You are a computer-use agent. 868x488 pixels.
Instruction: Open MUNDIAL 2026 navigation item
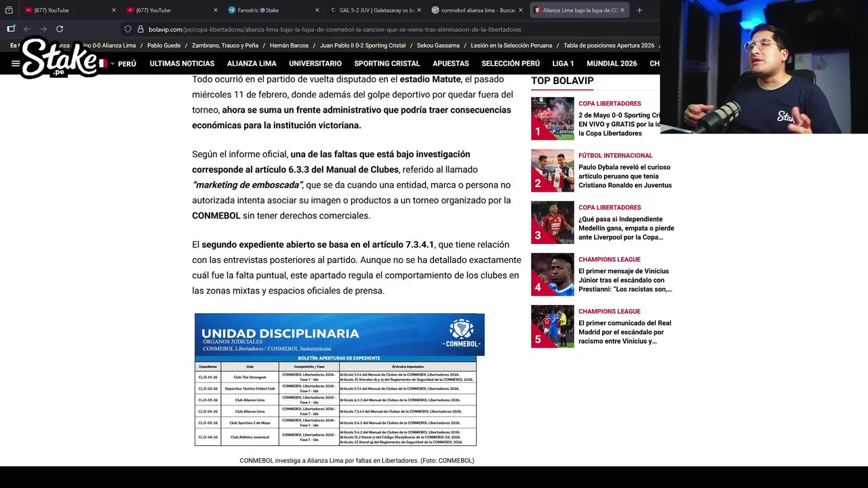pos(612,64)
